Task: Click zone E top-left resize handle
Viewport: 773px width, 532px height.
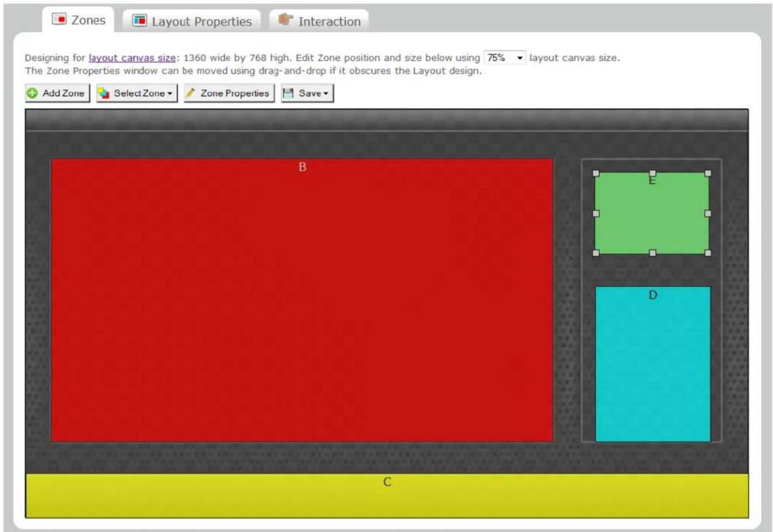Action: coord(596,173)
